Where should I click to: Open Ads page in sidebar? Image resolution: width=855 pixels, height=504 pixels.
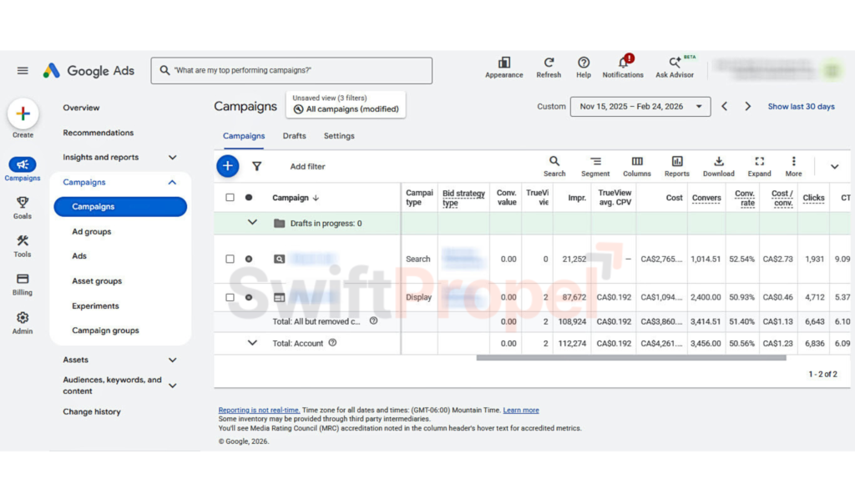[x=79, y=255]
